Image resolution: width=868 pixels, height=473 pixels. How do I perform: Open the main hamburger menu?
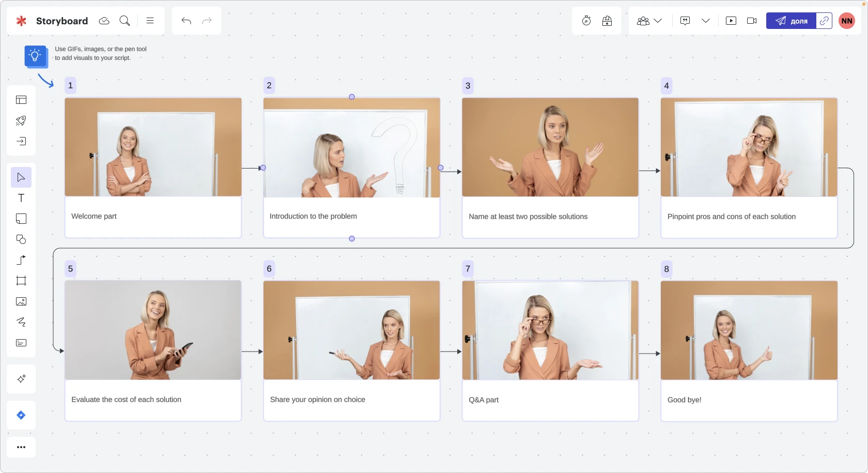[150, 21]
